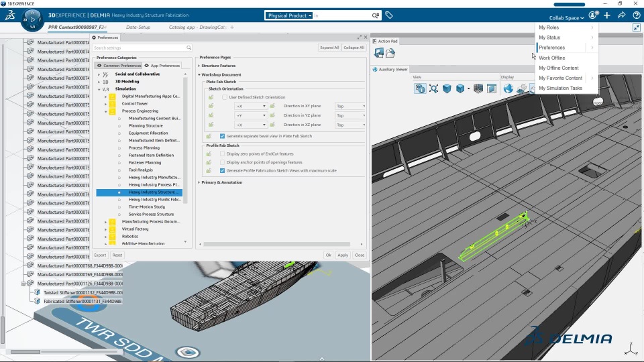The width and height of the screenshot is (644, 362).
Task: Open the Physical Product search type dropdown
Action: tap(290, 15)
